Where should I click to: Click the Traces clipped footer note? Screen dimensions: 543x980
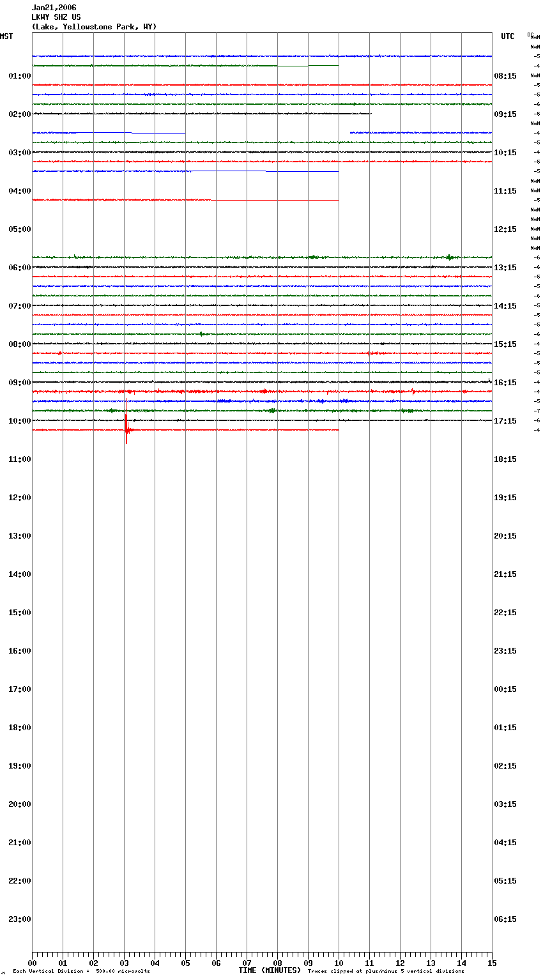pos(386,972)
